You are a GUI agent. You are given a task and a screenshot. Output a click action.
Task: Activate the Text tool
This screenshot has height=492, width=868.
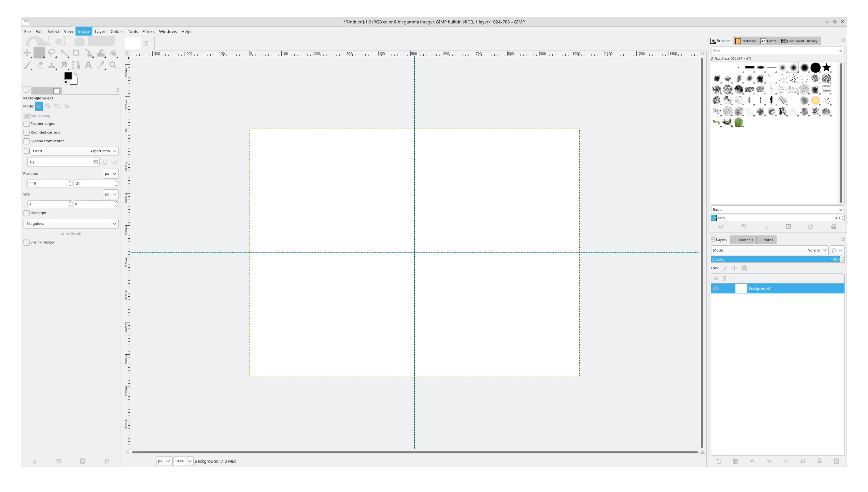[89, 65]
